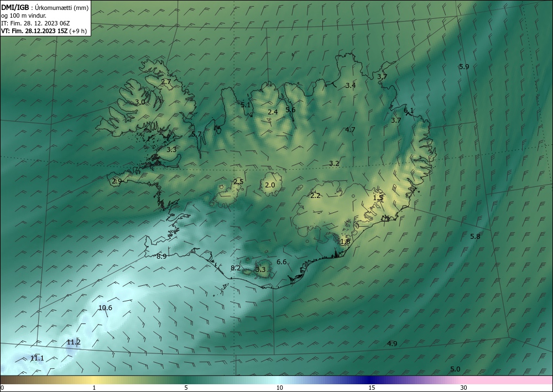Click the 2.9 value on the peninsula

click(117, 181)
